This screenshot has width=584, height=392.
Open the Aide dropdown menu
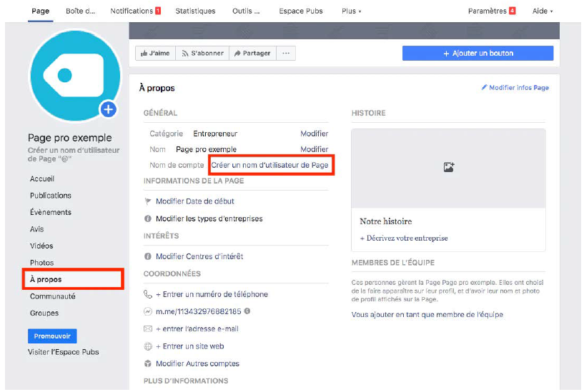tap(543, 11)
